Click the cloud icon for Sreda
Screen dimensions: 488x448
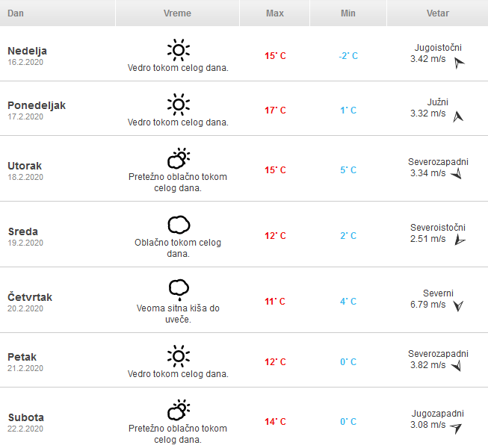click(x=178, y=224)
